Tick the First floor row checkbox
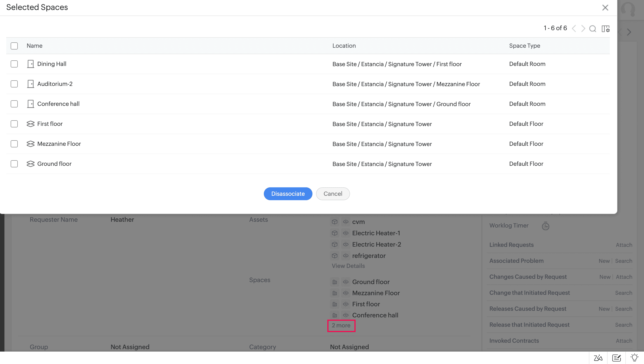The width and height of the screenshot is (644, 364). [x=14, y=124]
